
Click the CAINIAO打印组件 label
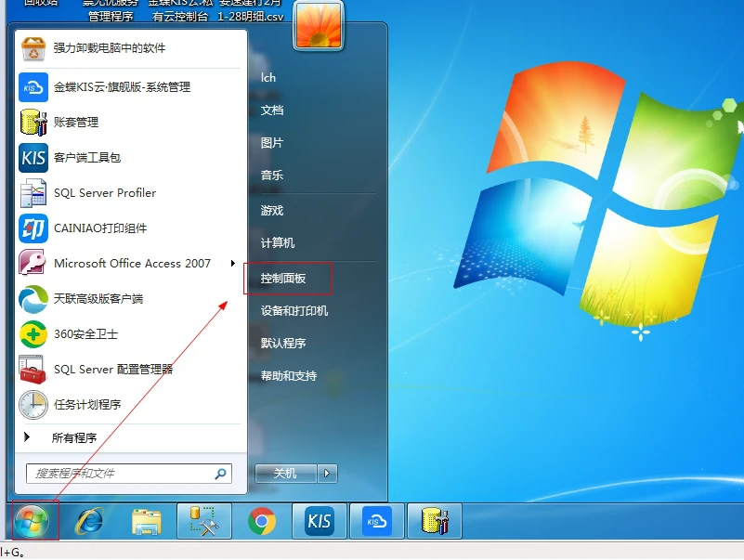point(100,228)
